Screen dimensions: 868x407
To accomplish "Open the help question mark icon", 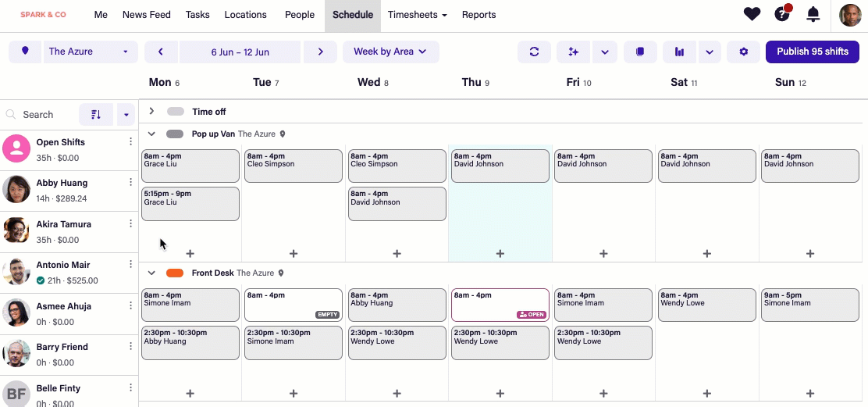I will 781,14.
